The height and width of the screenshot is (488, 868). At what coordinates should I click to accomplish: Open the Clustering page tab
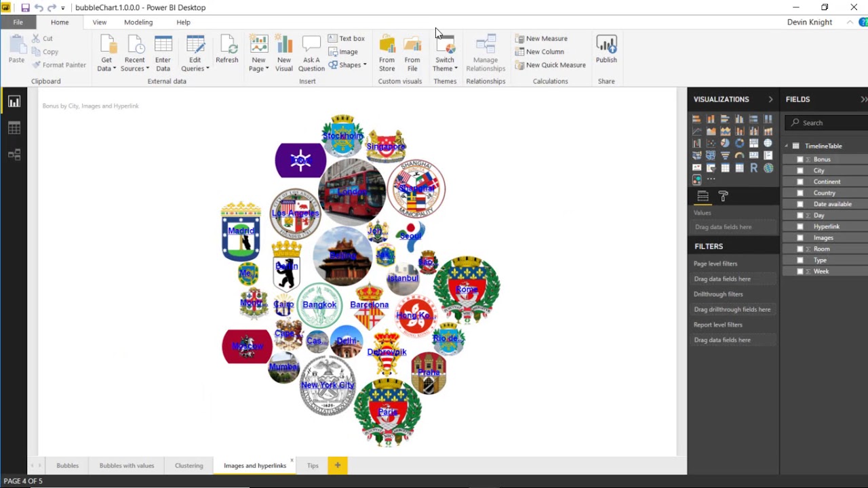189,466
